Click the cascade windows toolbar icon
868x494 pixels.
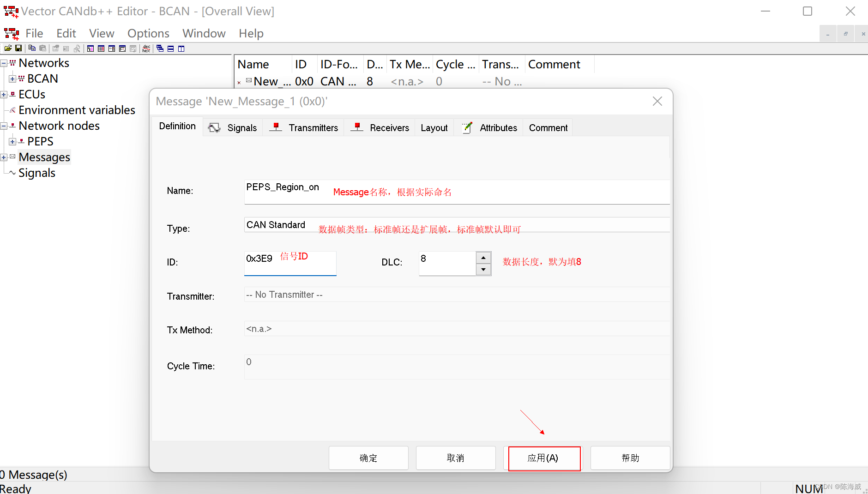[160, 48]
